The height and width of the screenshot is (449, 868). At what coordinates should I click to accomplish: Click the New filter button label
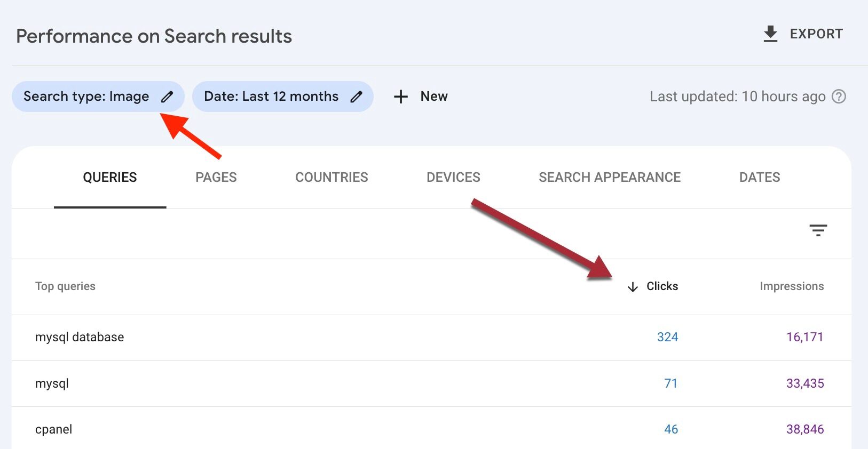pyautogui.click(x=434, y=97)
